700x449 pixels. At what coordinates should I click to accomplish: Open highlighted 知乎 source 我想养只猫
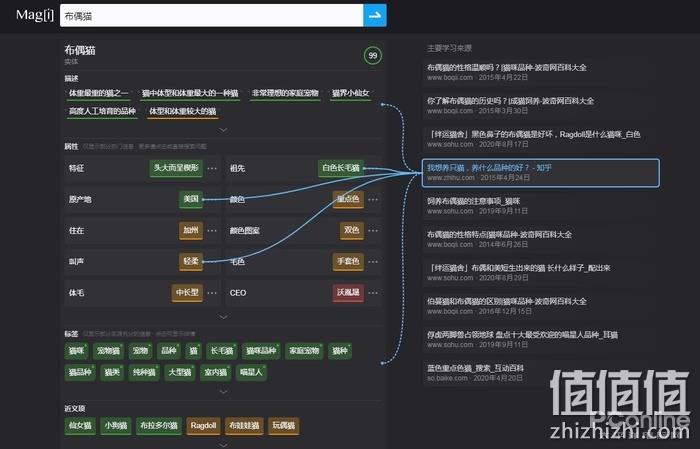click(x=541, y=172)
